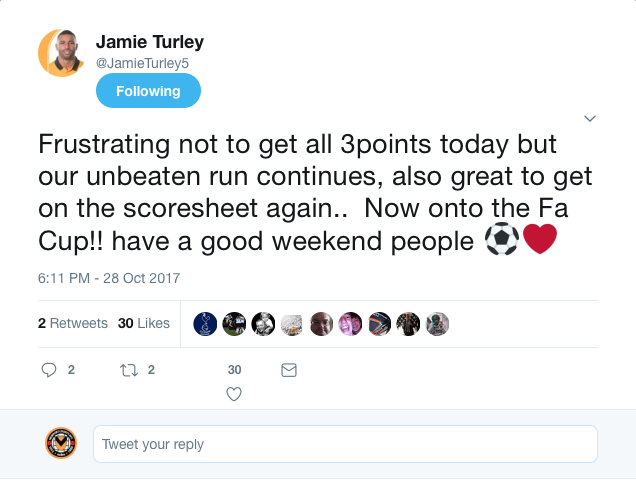The width and height of the screenshot is (636, 482).
Task: Like the tweet with the heart icon
Action: [x=234, y=394]
